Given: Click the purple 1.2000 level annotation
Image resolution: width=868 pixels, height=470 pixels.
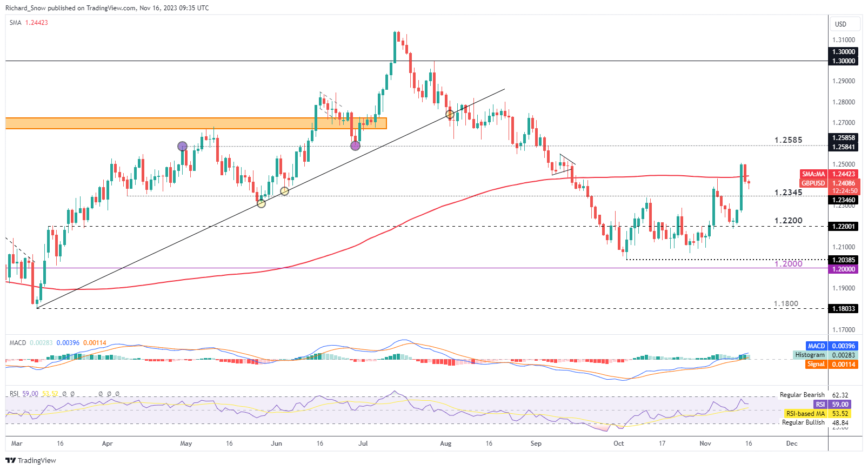Looking at the screenshot, I should [x=788, y=263].
